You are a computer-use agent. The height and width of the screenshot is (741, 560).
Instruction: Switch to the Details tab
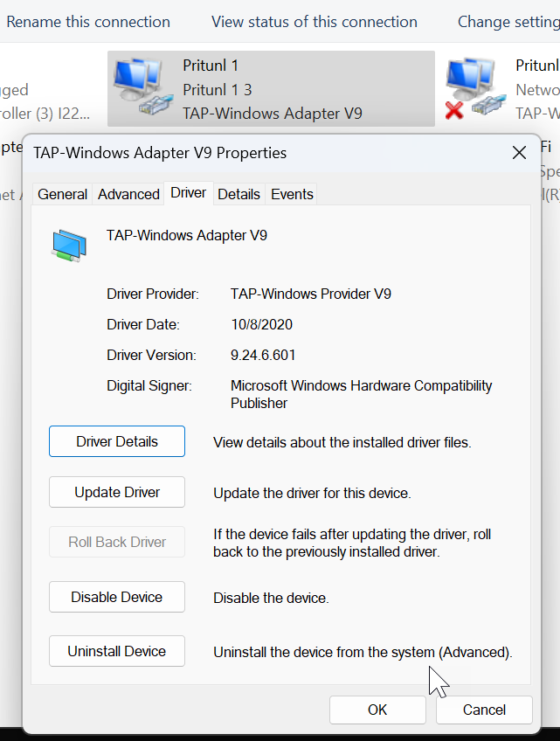point(239,194)
